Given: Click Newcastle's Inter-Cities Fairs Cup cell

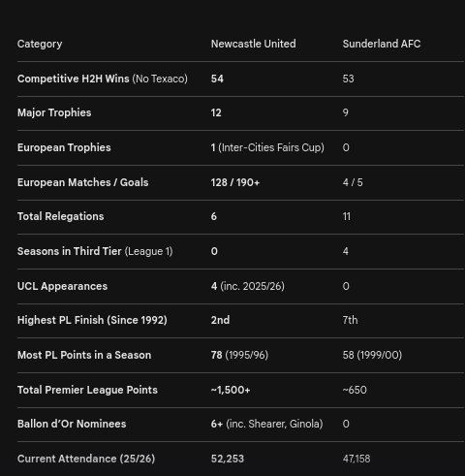Looking at the screenshot, I should 267,147.
